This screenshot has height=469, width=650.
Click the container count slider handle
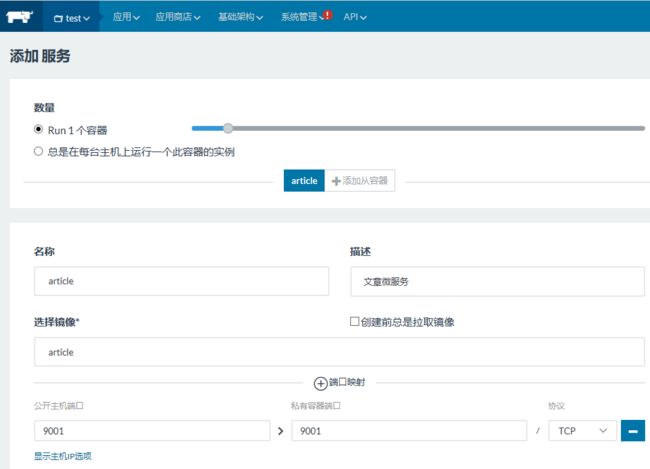click(228, 128)
